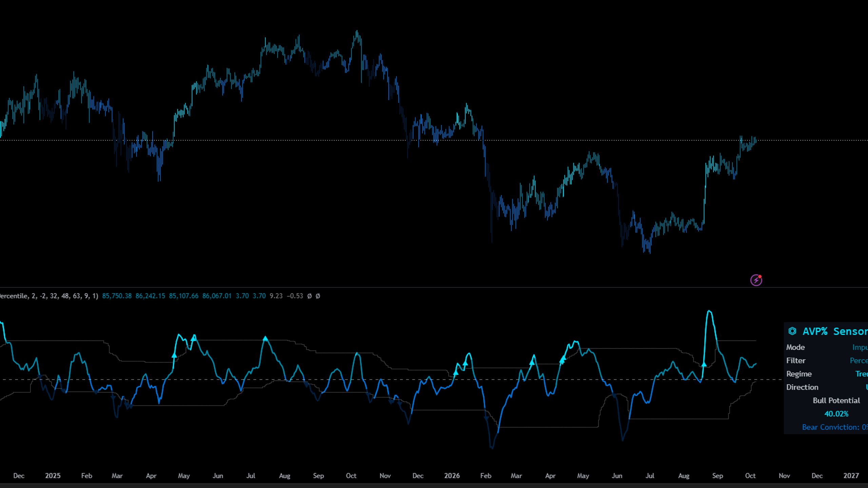The image size is (868, 488).
Task: Click the 86,242.15 legend value
Action: [x=150, y=296]
